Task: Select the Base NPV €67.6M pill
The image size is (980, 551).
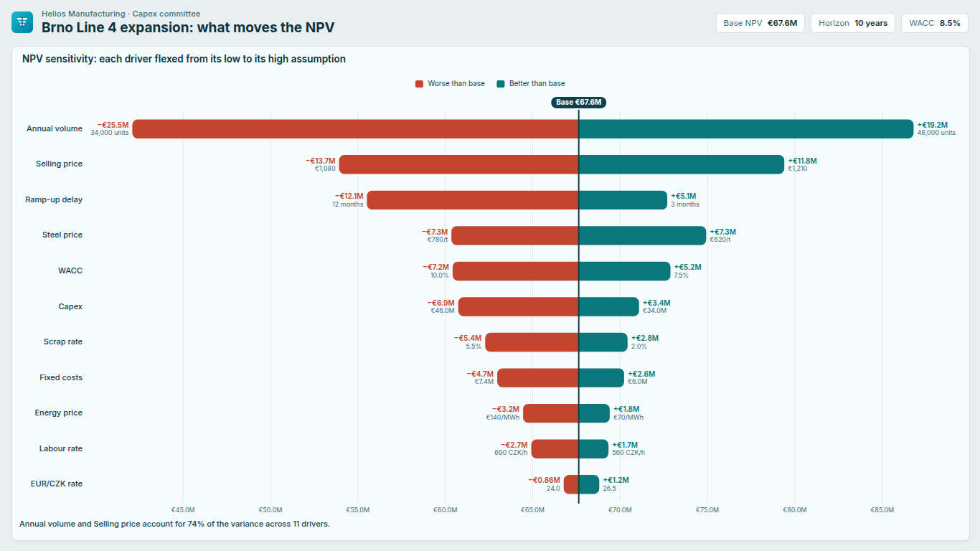Action: [x=760, y=23]
